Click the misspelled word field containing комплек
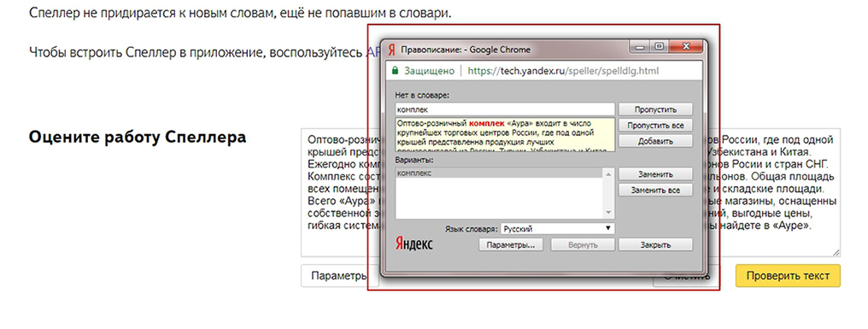 (506, 109)
